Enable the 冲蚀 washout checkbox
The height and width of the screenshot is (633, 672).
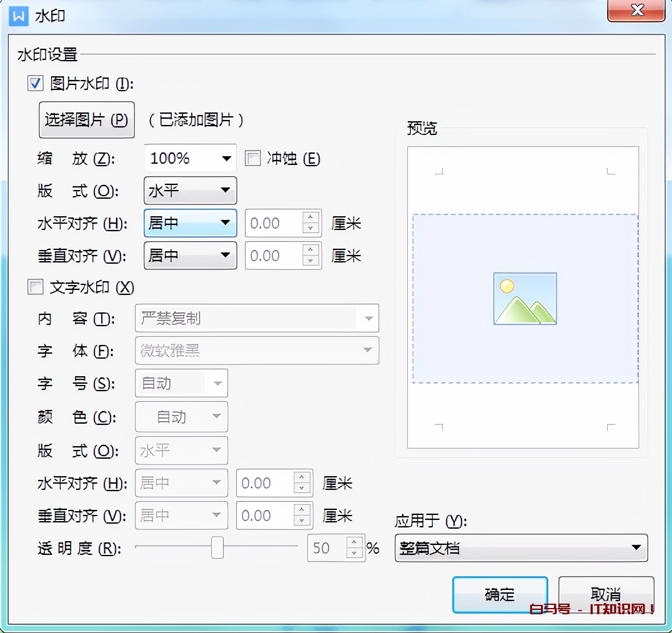[253, 159]
